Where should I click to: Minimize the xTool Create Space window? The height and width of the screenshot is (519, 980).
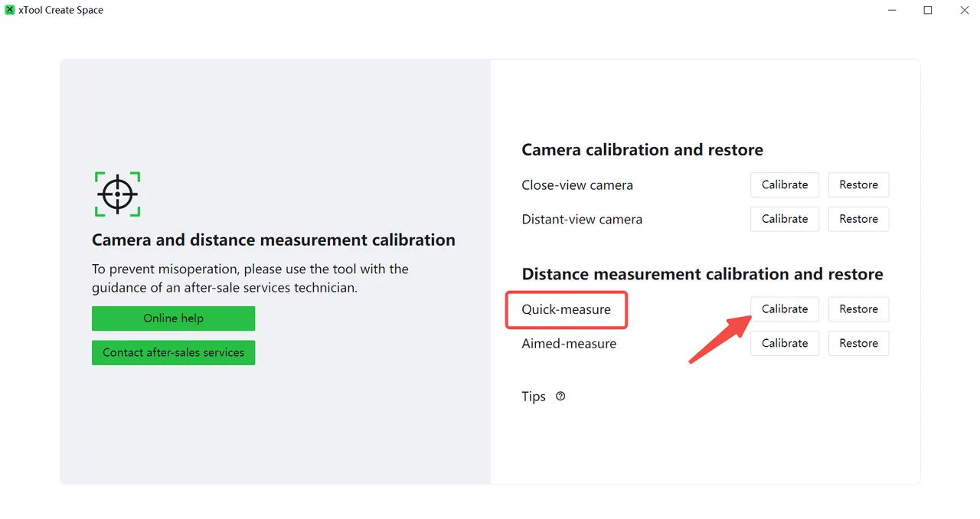(892, 10)
